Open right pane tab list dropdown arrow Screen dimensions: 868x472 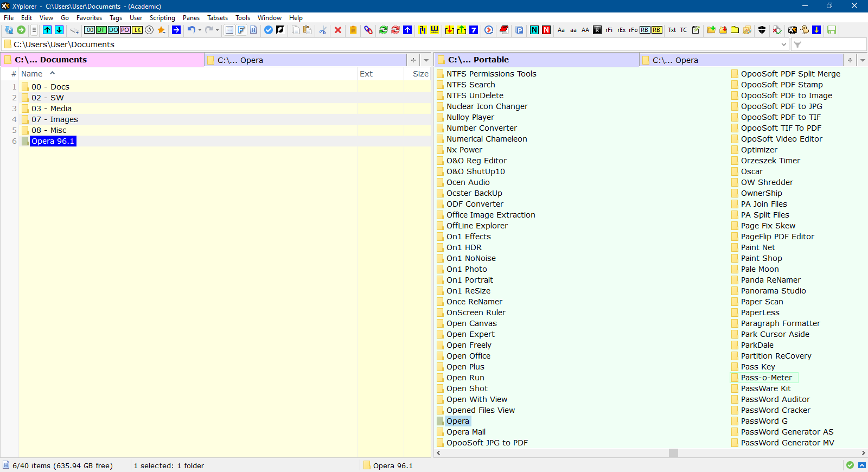click(862, 60)
